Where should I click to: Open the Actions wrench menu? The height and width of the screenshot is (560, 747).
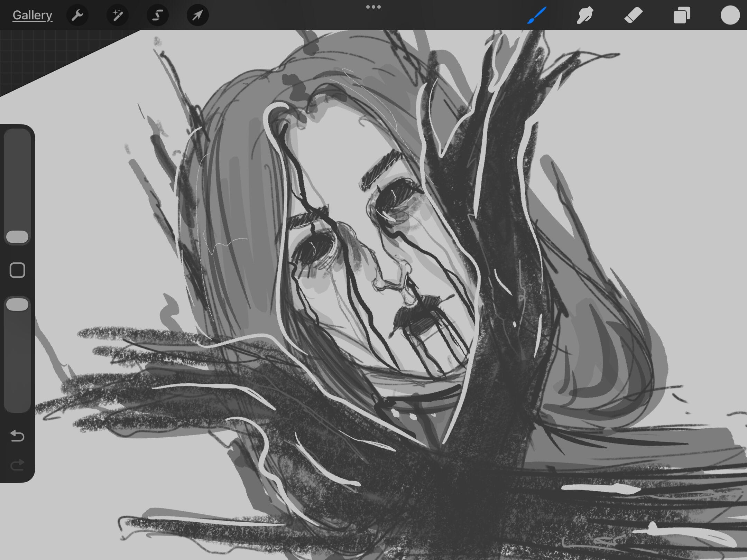77,15
